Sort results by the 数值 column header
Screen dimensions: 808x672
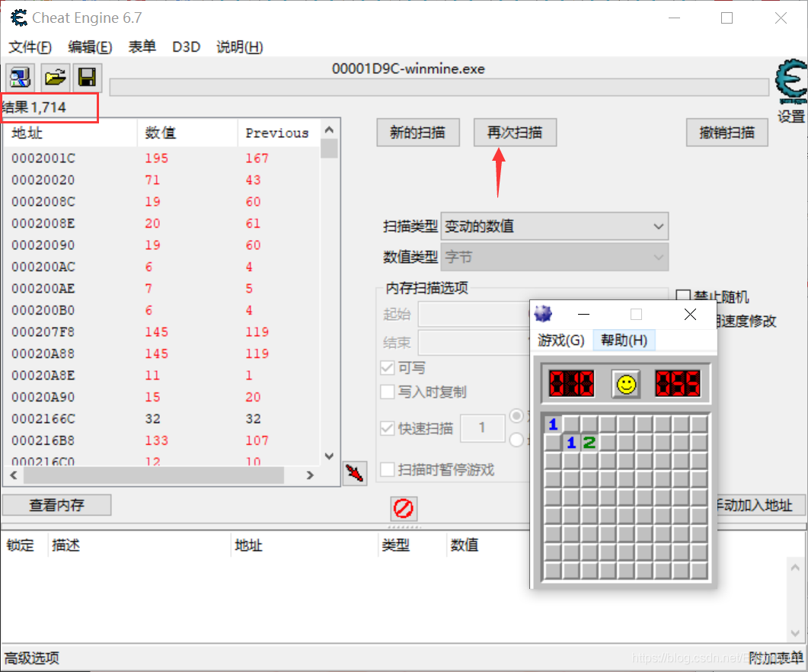[x=187, y=133]
